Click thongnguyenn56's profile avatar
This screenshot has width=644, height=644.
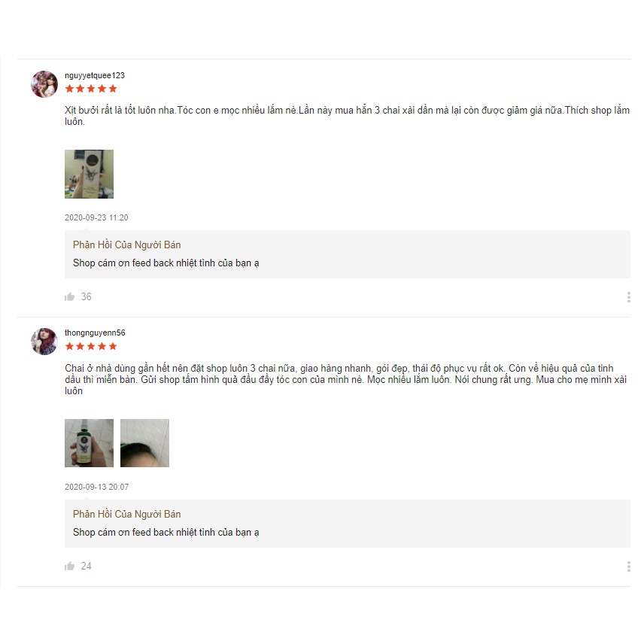click(x=44, y=342)
